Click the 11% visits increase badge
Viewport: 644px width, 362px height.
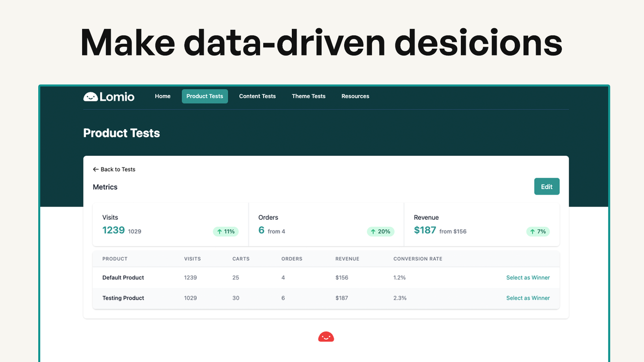tap(225, 232)
